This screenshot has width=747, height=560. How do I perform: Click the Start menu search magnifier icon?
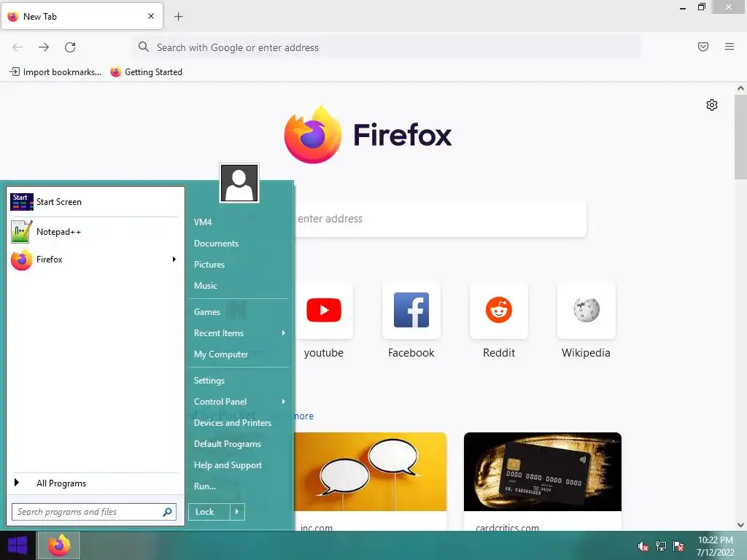167,512
